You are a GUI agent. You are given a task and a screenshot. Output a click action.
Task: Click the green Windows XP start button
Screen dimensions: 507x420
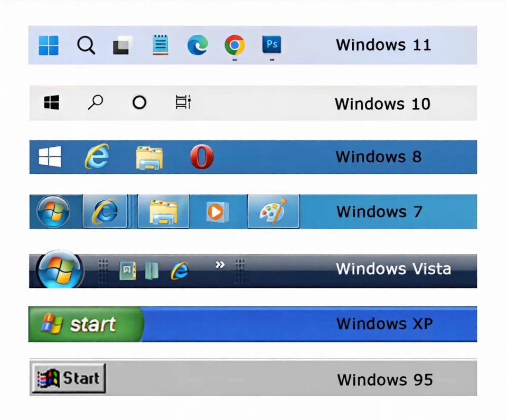[x=86, y=324]
